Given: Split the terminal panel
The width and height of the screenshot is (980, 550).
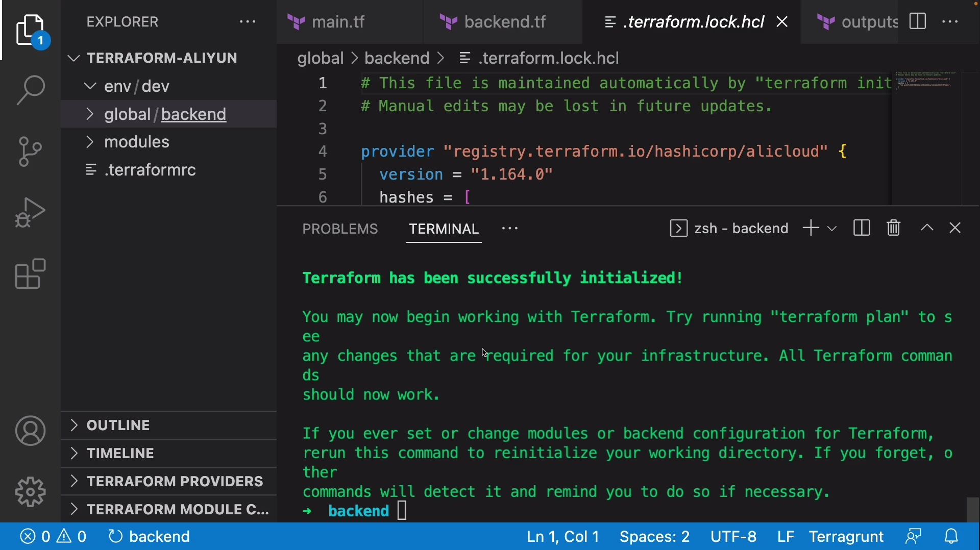Looking at the screenshot, I should pos(862,228).
